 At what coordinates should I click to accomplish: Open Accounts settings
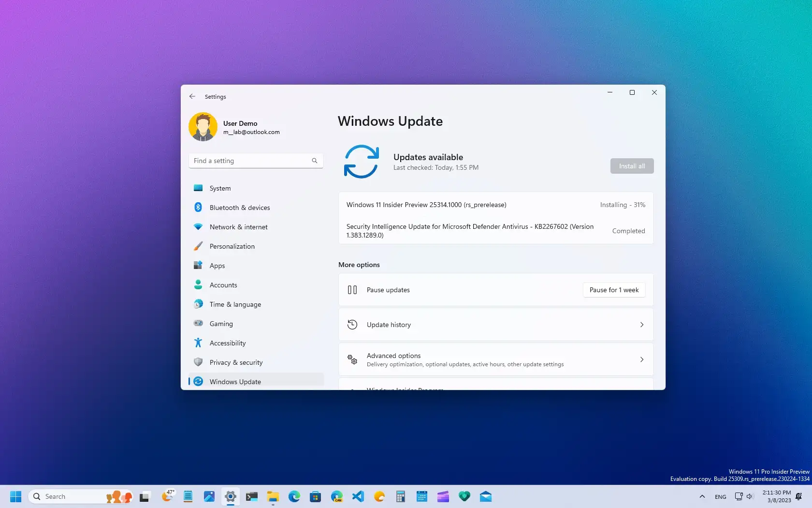256,285
